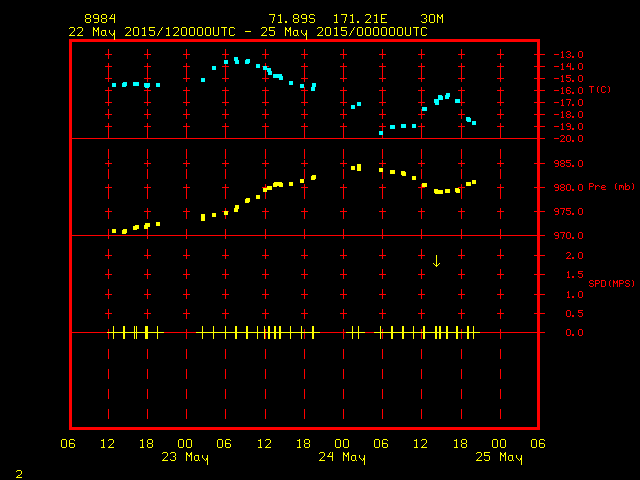Viewport: 640px width, 480px height.
Task: Click the 970.0 pressure axis value
Action: [x=569, y=236]
